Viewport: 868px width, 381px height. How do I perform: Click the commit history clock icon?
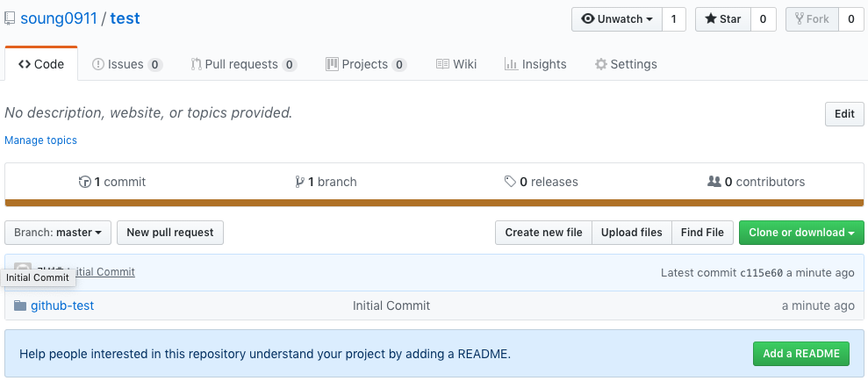(85, 182)
